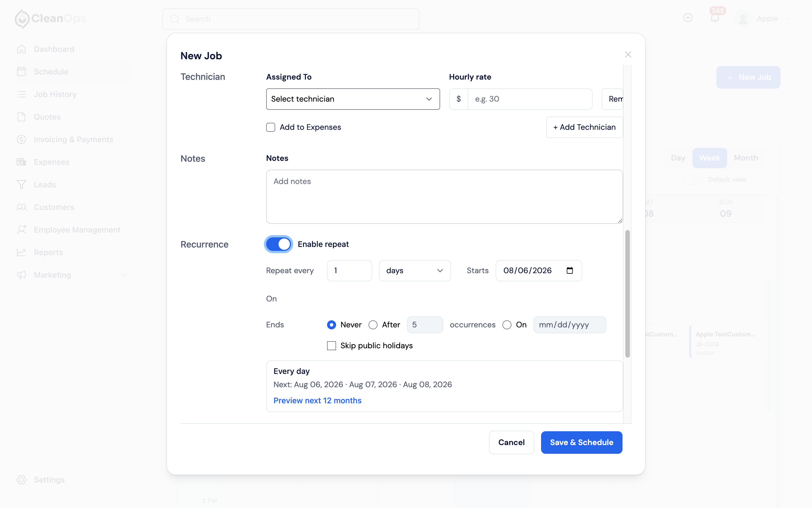Click the + Add Technician button
This screenshot has width=812, height=508.
584,127
